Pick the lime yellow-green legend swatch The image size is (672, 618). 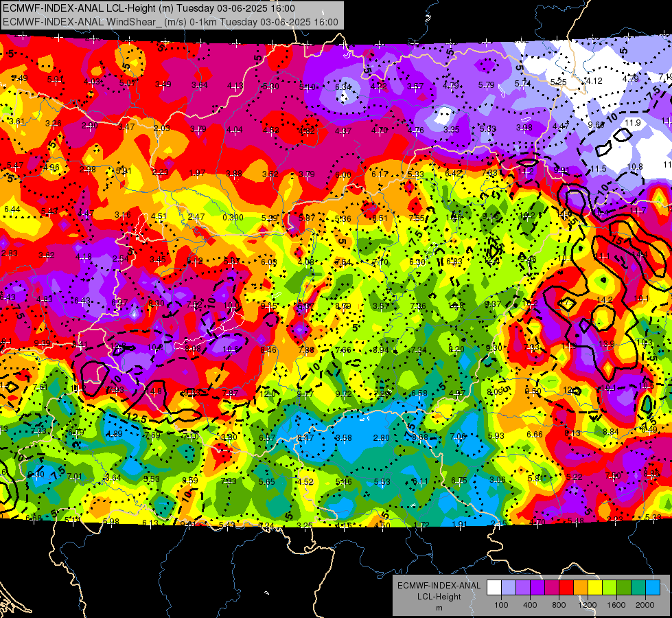pos(610,588)
